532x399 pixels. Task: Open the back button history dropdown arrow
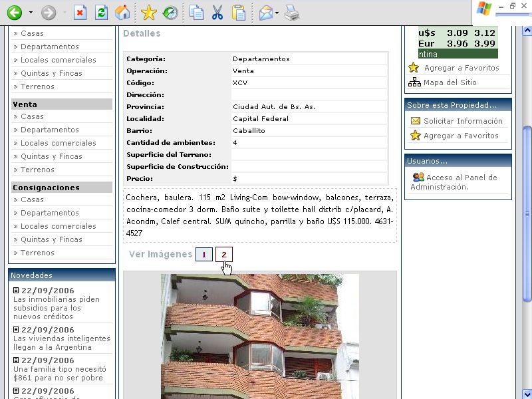pos(31,13)
